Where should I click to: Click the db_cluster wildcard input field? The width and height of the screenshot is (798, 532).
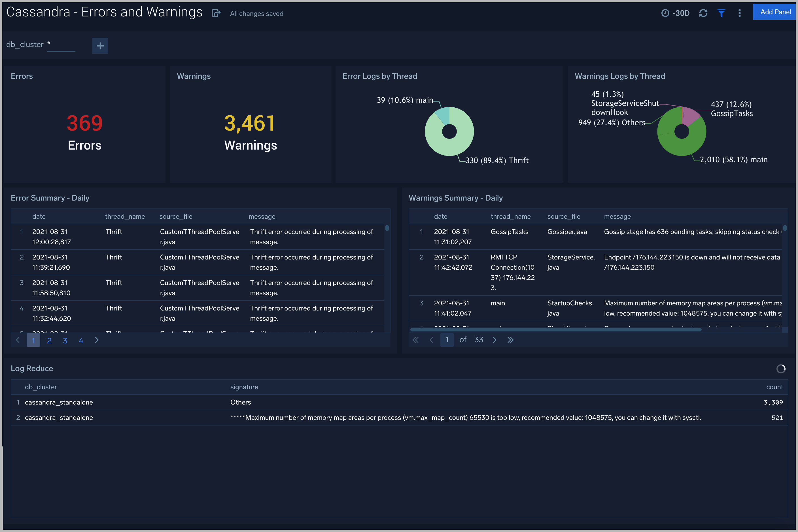(x=61, y=44)
